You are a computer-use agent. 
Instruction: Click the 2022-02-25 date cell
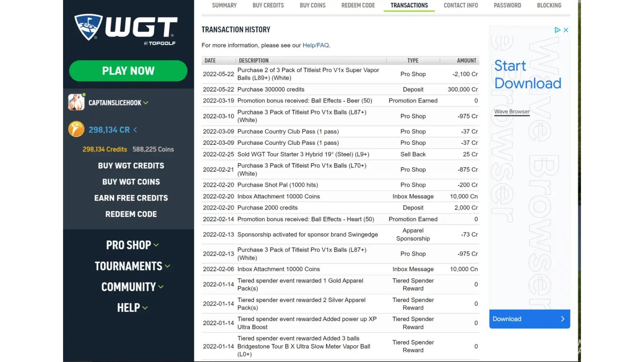(218, 154)
